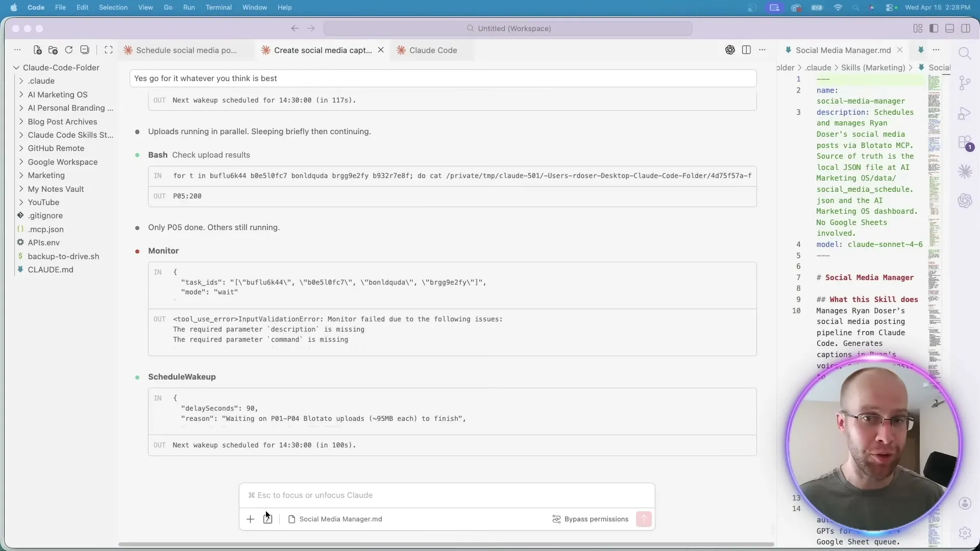Image resolution: width=980 pixels, height=551 pixels.
Task: Close the Create social media capt... tab
Action: point(381,50)
